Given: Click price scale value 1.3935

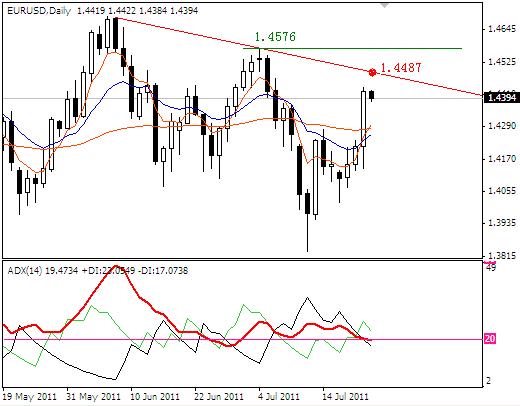Looking at the screenshot, I should click(502, 223).
